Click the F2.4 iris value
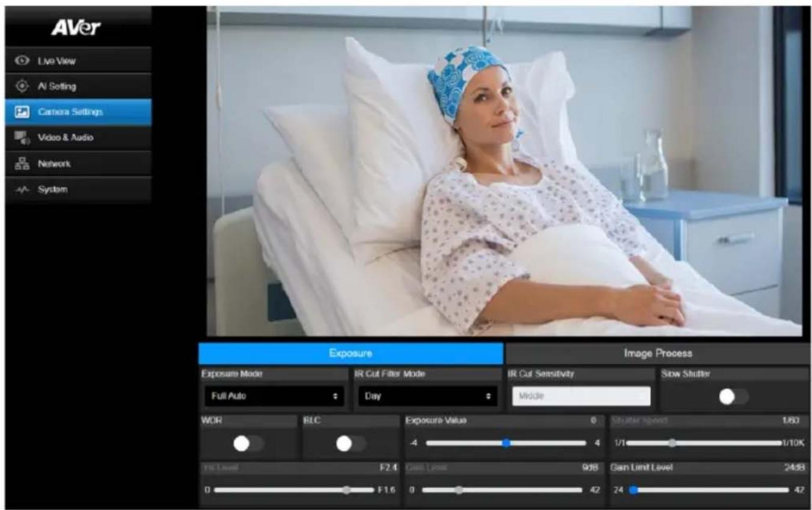 click(388, 467)
